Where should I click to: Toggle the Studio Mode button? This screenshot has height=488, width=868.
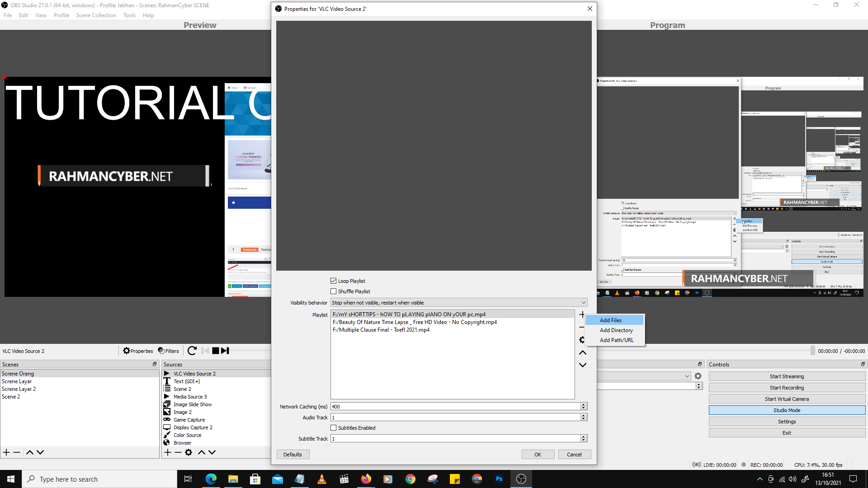[787, 410]
